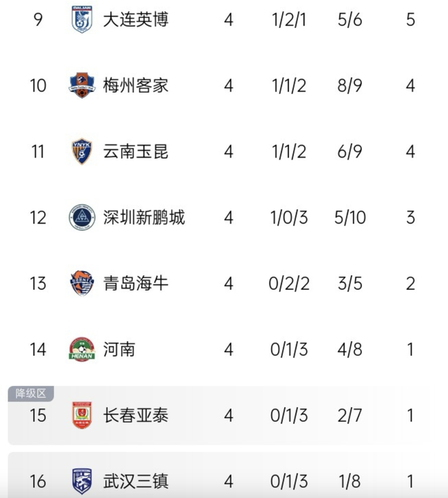448x498 pixels.
Task: Select the 云南玉昆 shield crest
Action: (82, 151)
